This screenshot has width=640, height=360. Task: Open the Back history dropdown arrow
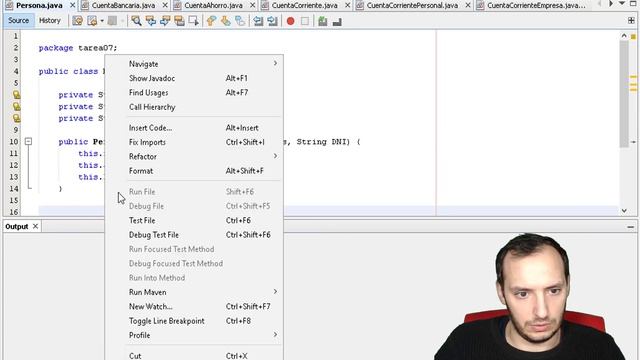pyautogui.click(x=102, y=21)
